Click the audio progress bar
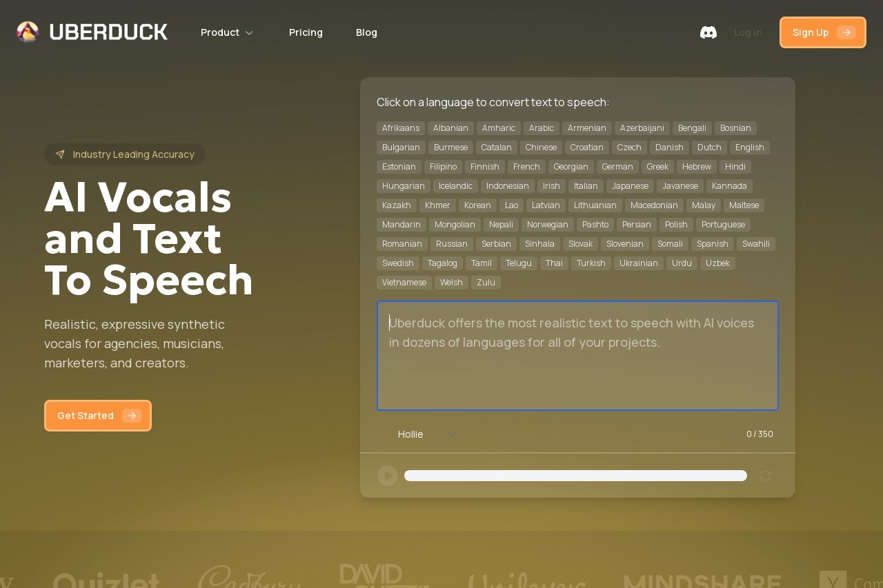The height and width of the screenshot is (588, 883). [x=575, y=476]
